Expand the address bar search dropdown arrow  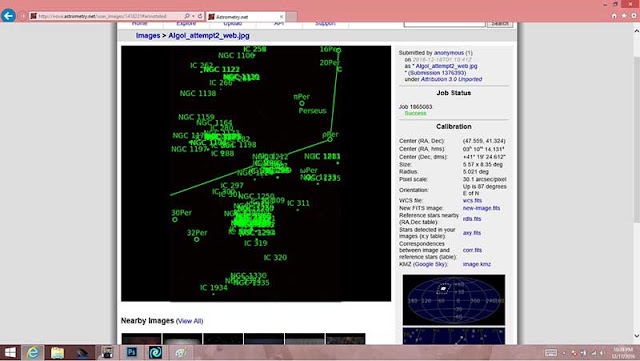(193, 16)
